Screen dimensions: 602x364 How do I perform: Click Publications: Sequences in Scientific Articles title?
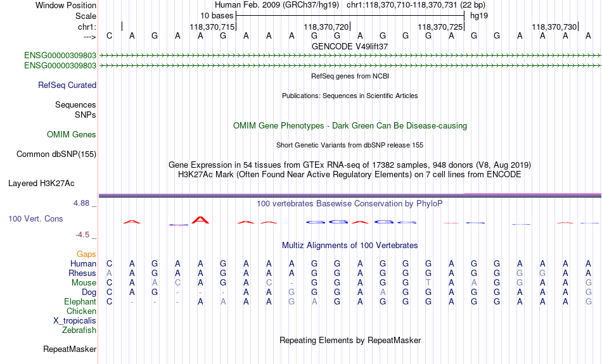click(350, 96)
